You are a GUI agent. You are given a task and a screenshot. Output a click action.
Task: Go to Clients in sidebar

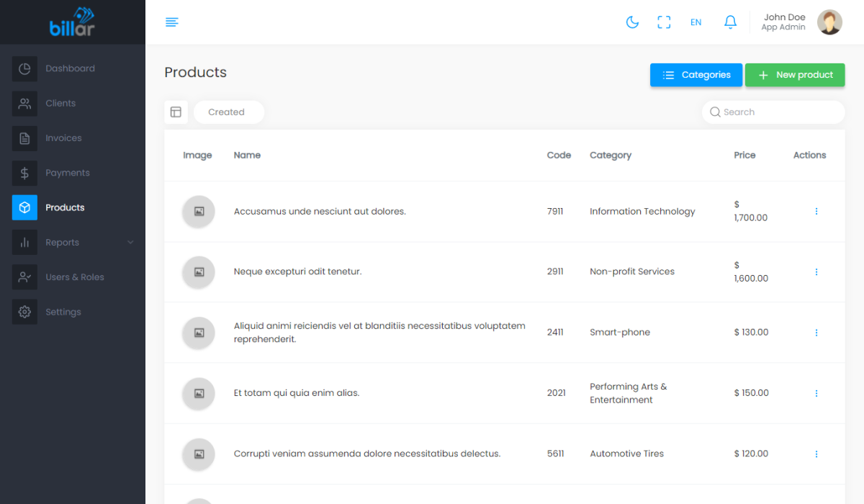point(60,104)
